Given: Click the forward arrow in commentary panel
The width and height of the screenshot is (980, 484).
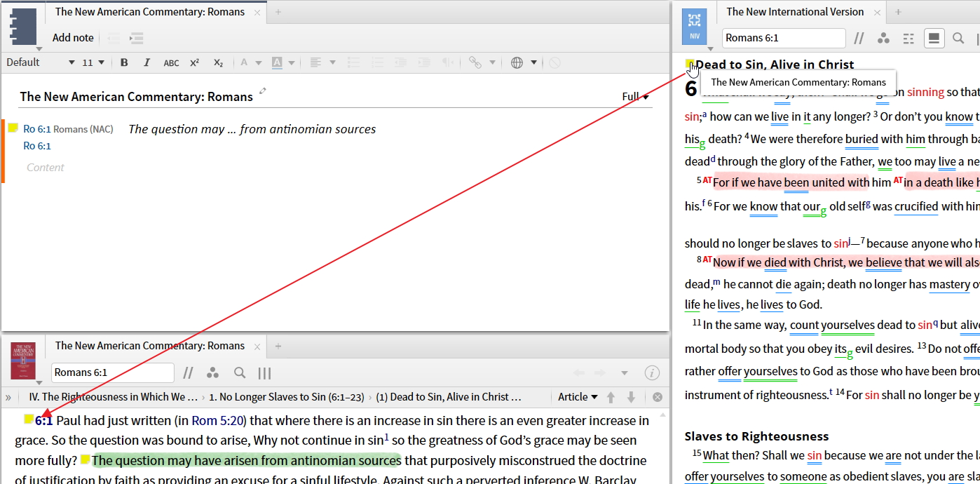Looking at the screenshot, I should click(x=600, y=373).
